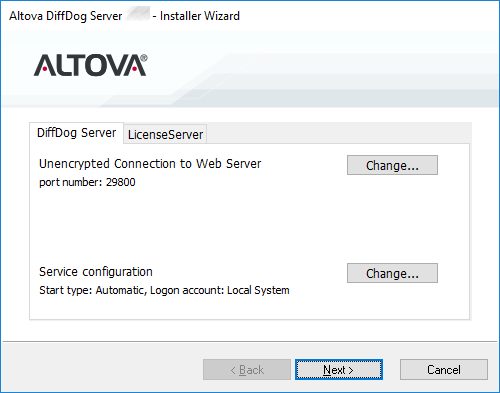500x393 pixels.
Task: Change the service configuration settings
Action: click(392, 273)
